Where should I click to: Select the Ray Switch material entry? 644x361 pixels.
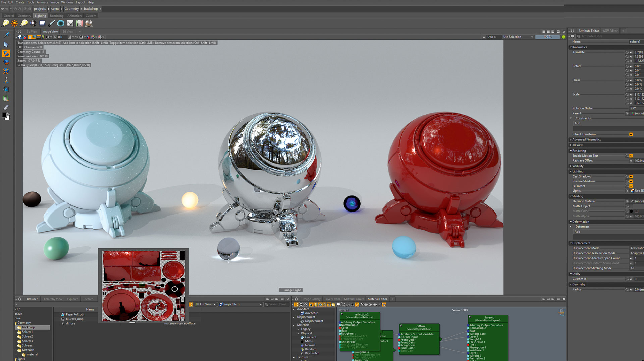(x=312, y=353)
